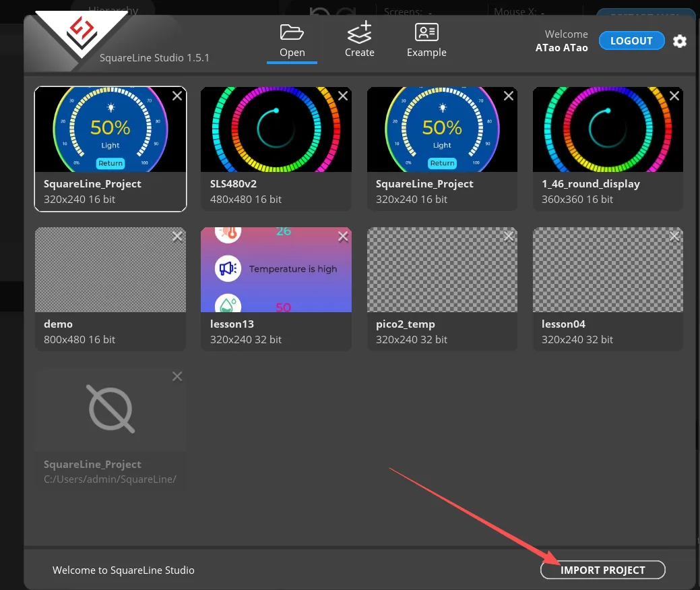The image size is (700, 590).
Task: Click the Welcome to SquareLine Studio status text
Action: tap(123, 570)
